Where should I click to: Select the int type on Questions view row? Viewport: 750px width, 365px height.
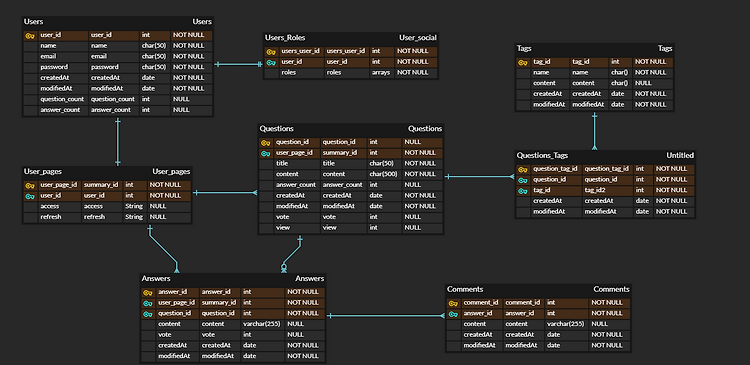384,228
